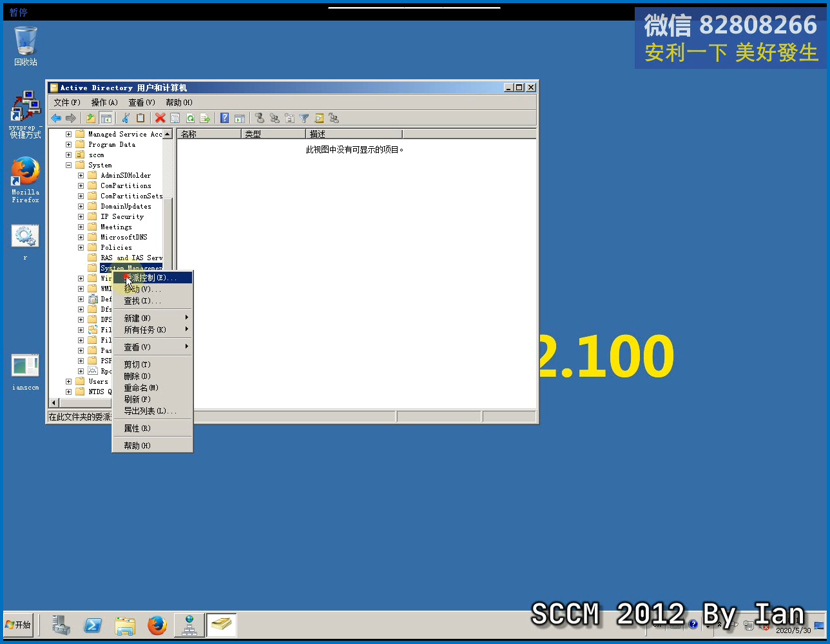
Task: Choose 移动(V)... in the context menu
Action: click(x=153, y=289)
